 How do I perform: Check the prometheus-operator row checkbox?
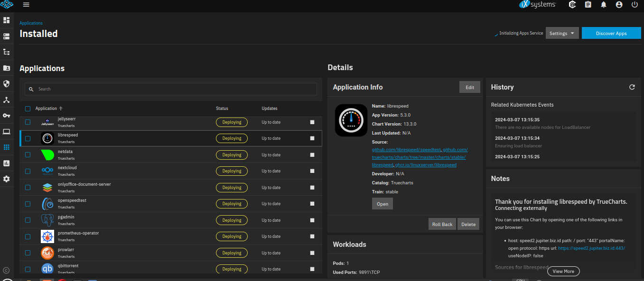28,236
